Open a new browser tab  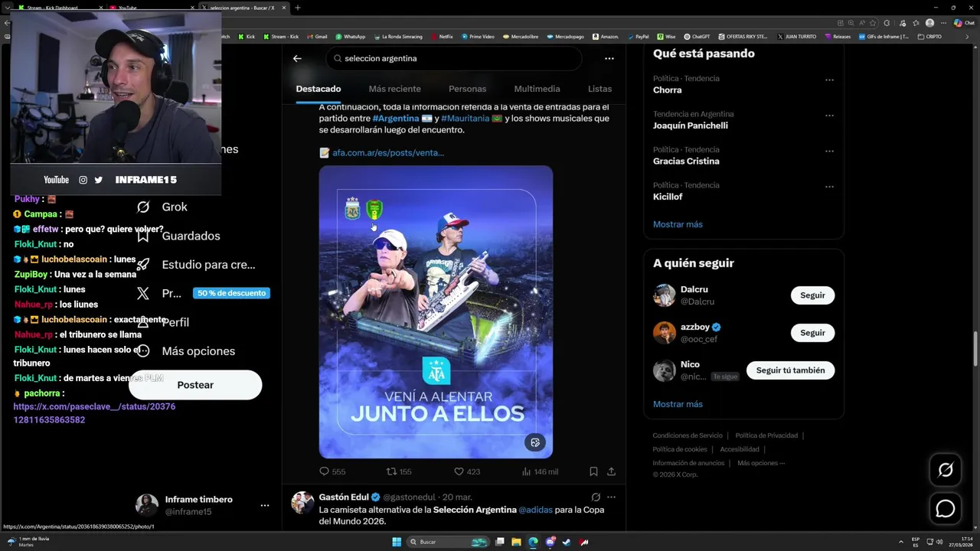coord(298,8)
